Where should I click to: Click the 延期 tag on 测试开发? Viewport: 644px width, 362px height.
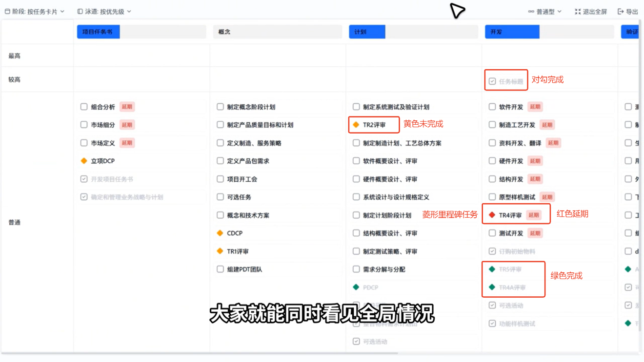point(535,233)
